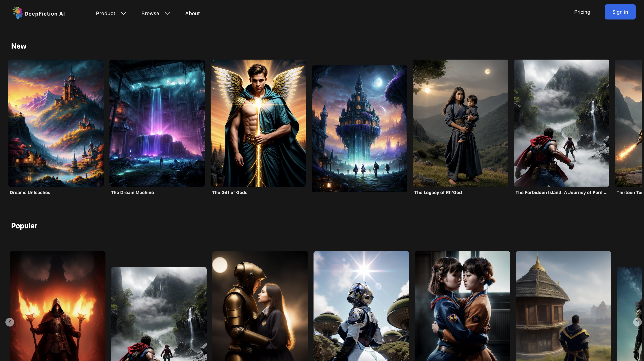Select the two girls hugging cover image
The width and height of the screenshot is (644, 361).
point(462,306)
